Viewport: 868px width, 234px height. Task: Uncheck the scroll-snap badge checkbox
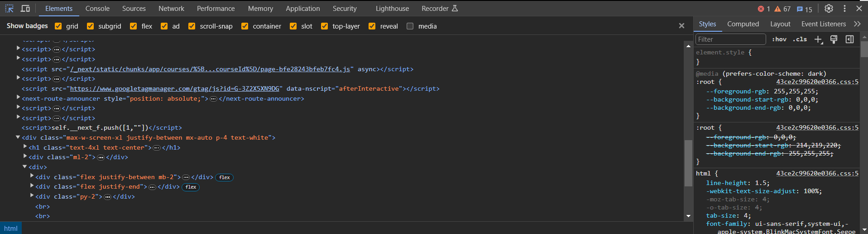(x=192, y=26)
